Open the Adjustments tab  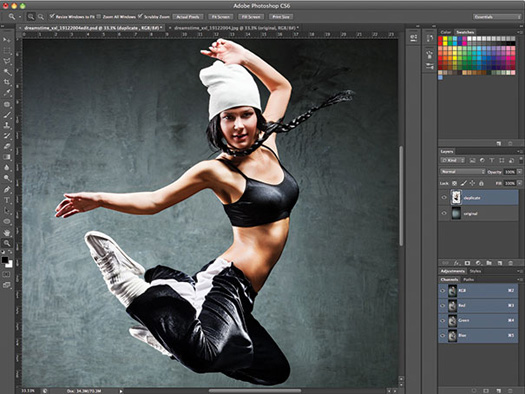[x=453, y=271]
